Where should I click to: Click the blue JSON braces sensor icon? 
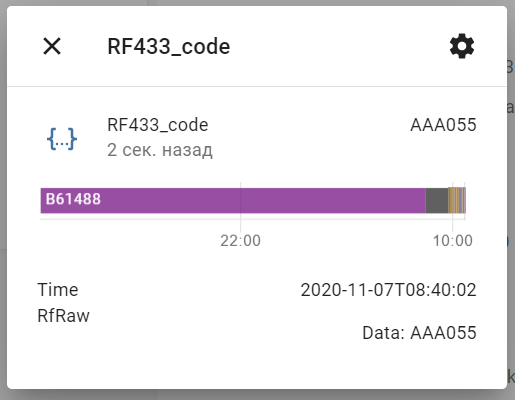[x=62, y=138]
